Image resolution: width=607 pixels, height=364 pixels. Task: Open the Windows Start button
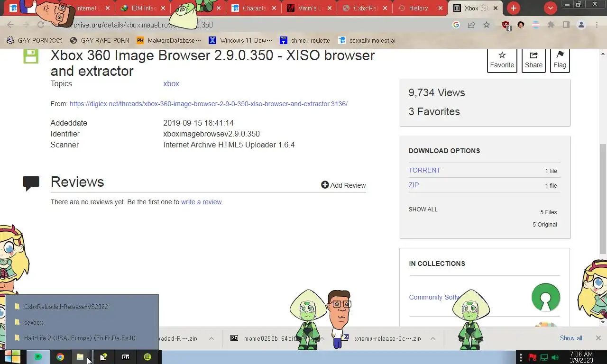pyautogui.click(x=12, y=357)
